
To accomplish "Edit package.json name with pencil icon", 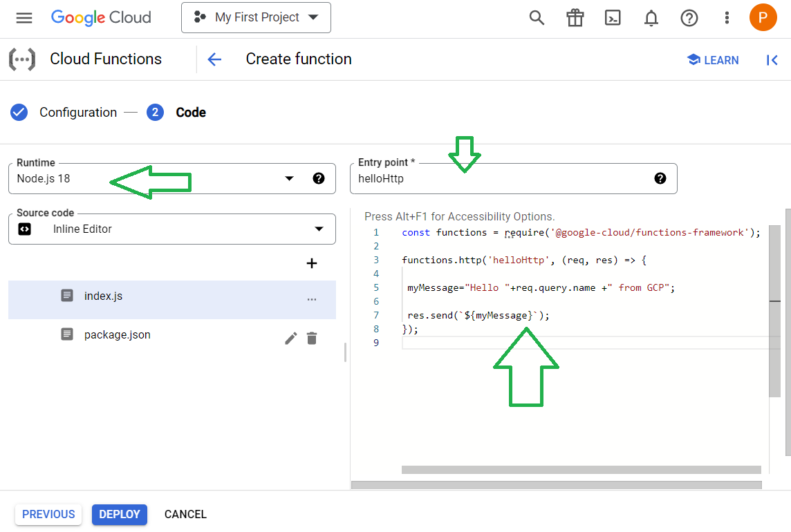I will [x=290, y=339].
